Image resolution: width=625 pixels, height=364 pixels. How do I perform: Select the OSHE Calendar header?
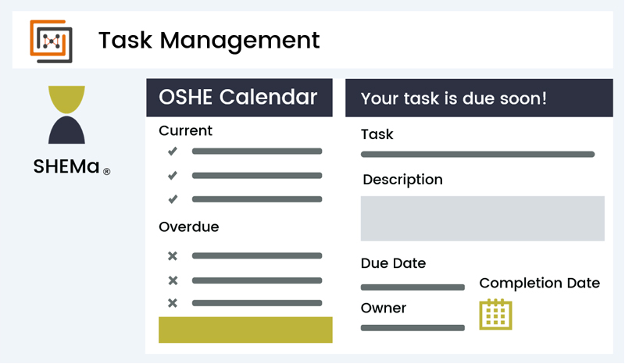pos(239,98)
